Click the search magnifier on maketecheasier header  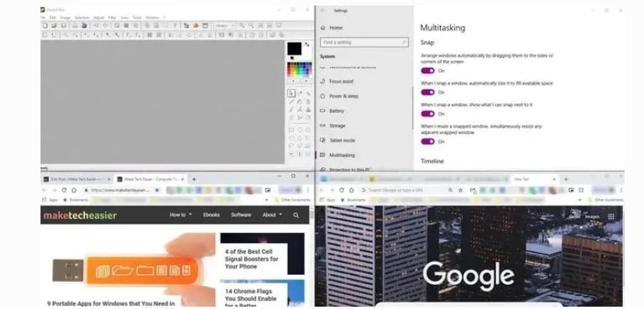point(296,215)
